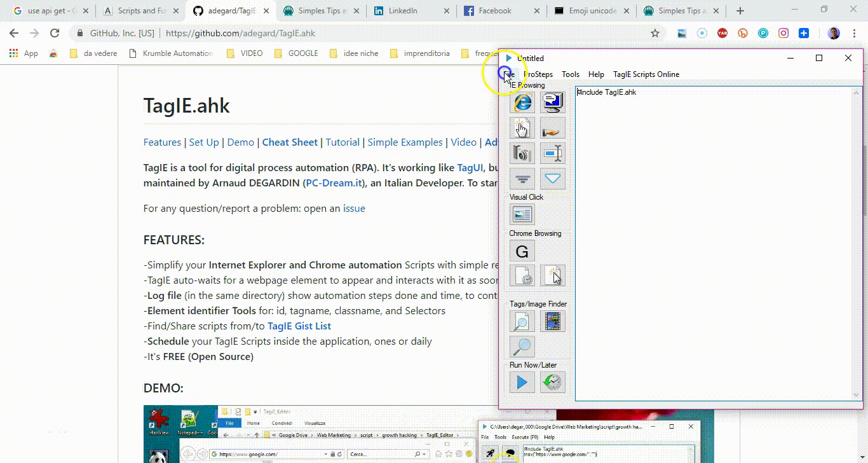Open the Tools menu in TagIE editor
Screen dimensions: 868x463
click(571, 74)
